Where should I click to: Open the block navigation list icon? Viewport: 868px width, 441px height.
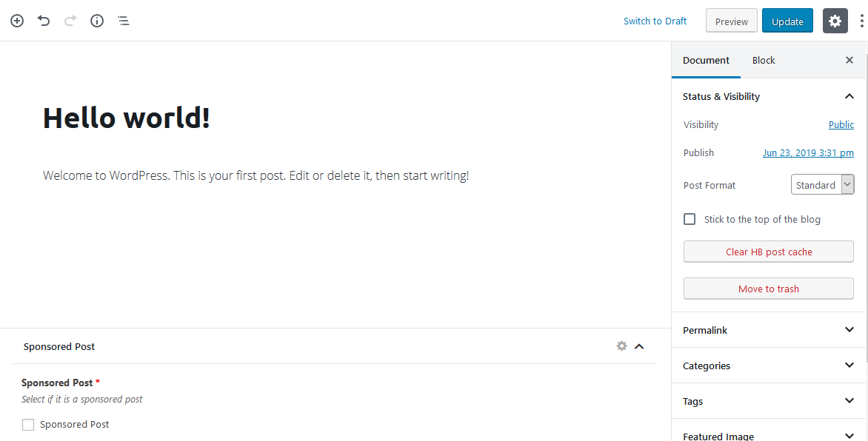tap(124, 21)
